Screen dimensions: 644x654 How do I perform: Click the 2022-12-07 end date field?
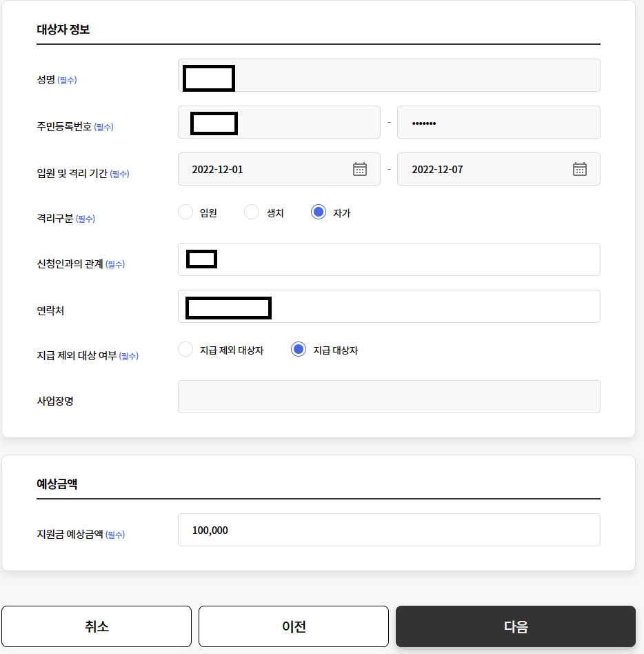[499, 169]
